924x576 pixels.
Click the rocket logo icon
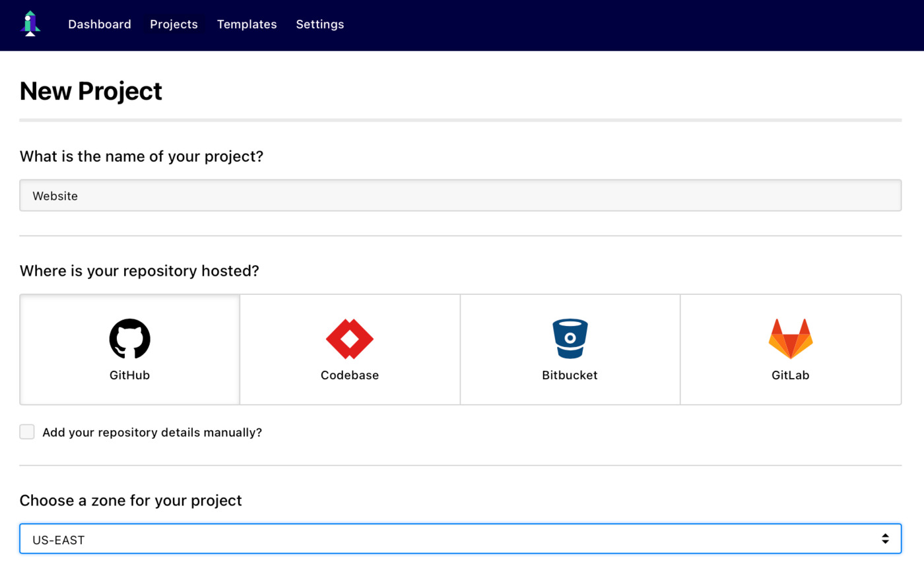point(30,24)
